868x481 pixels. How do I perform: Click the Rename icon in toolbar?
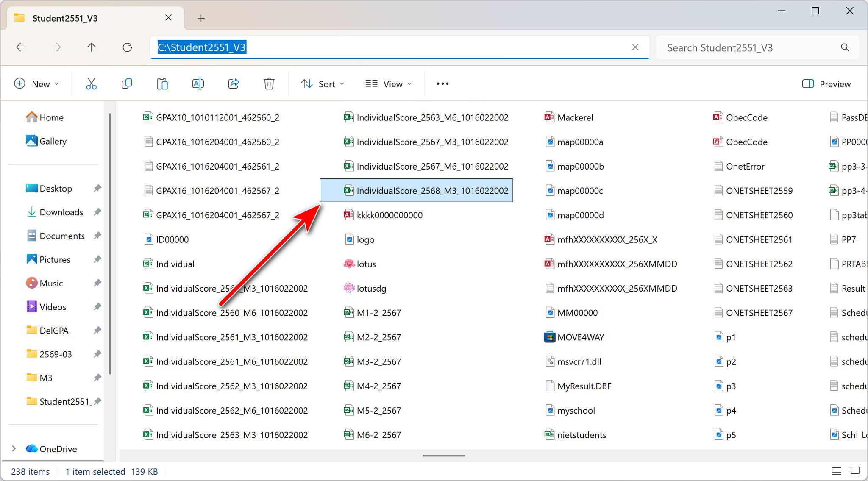(x=198, y=84)
